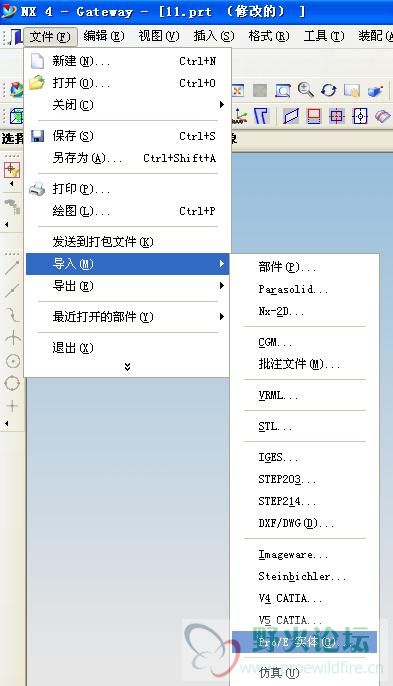Click the blue square with circle icon

pos(360,116)
